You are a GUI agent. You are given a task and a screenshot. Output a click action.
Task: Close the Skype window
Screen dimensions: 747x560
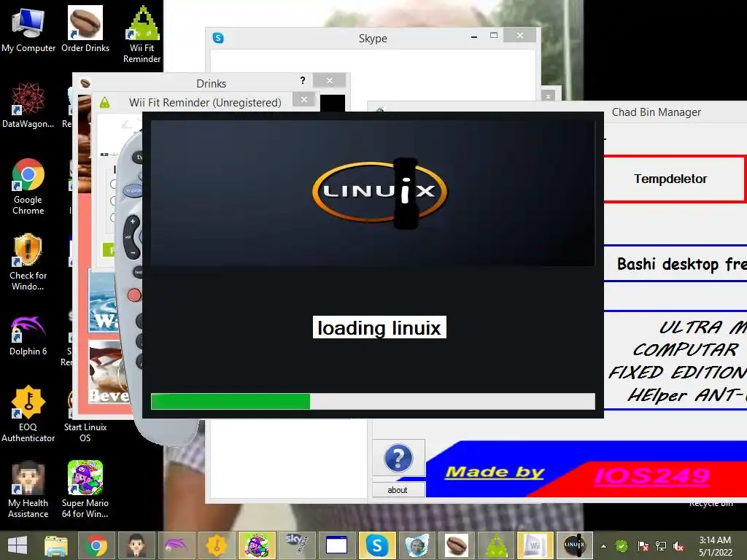tap(519, 35)
